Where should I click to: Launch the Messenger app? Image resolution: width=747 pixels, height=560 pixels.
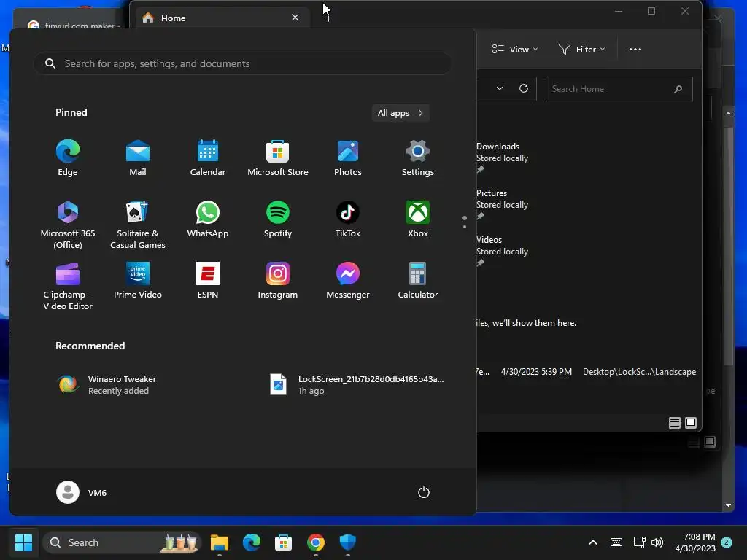click(x=348, y=281)
